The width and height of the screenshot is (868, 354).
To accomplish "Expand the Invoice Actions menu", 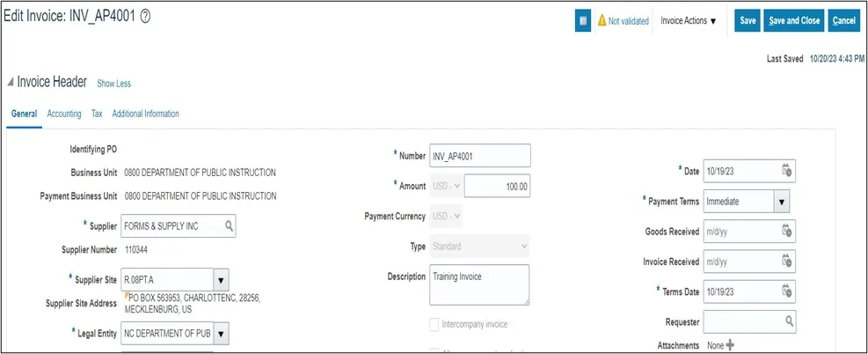I will (x=689, y=20).
